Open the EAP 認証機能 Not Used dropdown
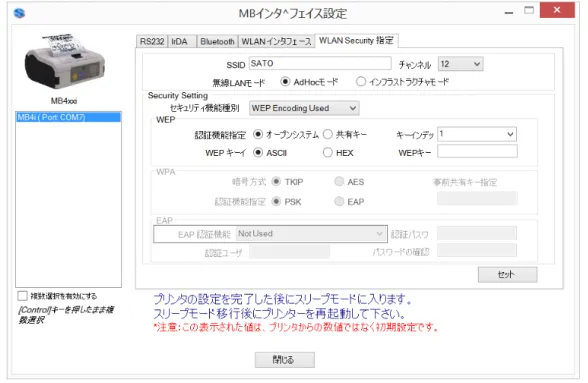The image size is (588, 383). [310, 234]
